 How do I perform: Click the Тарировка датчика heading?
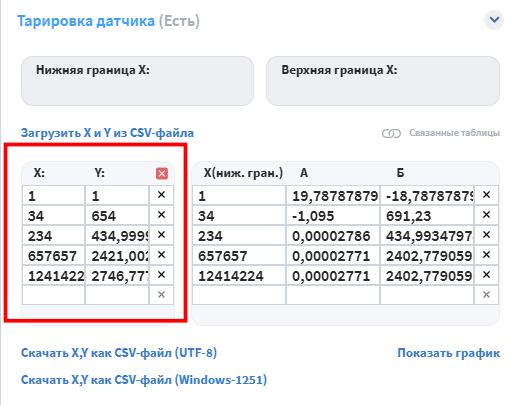pos(86,21)
